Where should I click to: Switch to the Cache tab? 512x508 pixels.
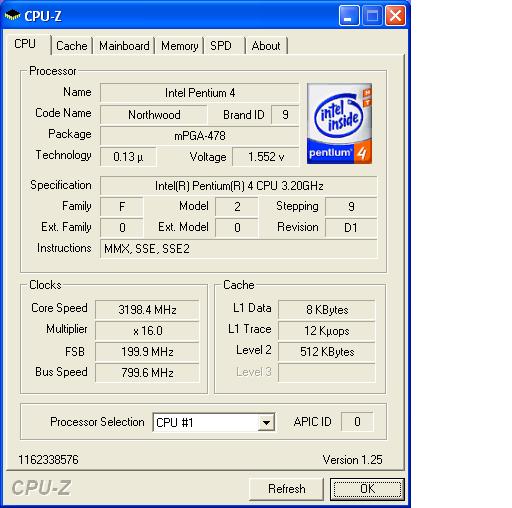tap(72, 46)
